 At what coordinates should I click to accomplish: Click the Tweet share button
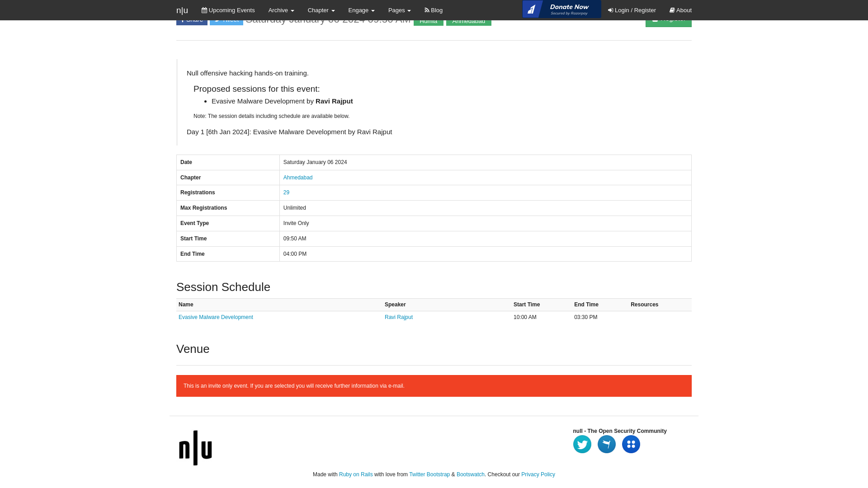click(226, 19)
